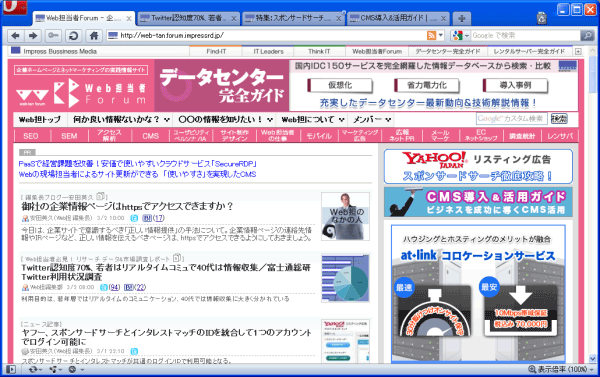
Task: Open the Wand password key button
Action: (x=53, y=36)
